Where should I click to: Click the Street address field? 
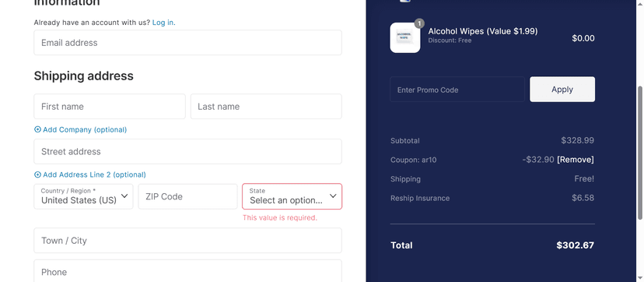pos(187,152)
